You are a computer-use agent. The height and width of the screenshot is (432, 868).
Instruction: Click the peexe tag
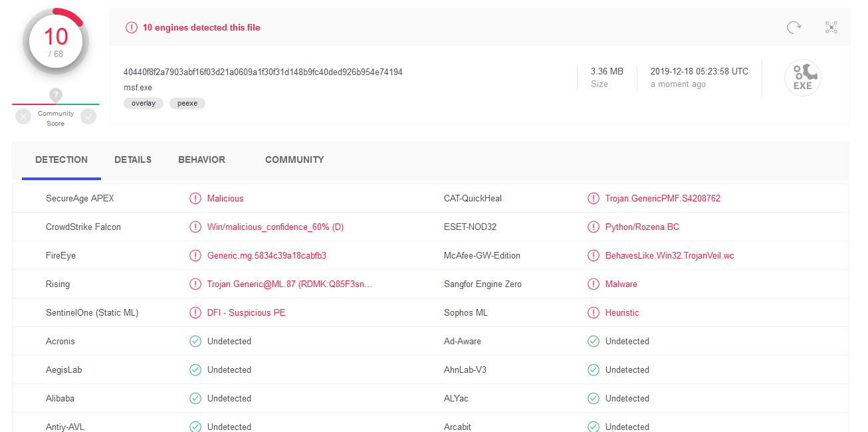click(187, 103)
